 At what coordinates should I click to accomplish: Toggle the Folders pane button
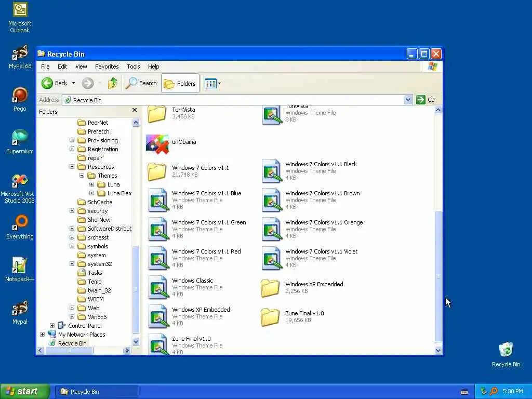pyautogui.click(x=180, y=84)
